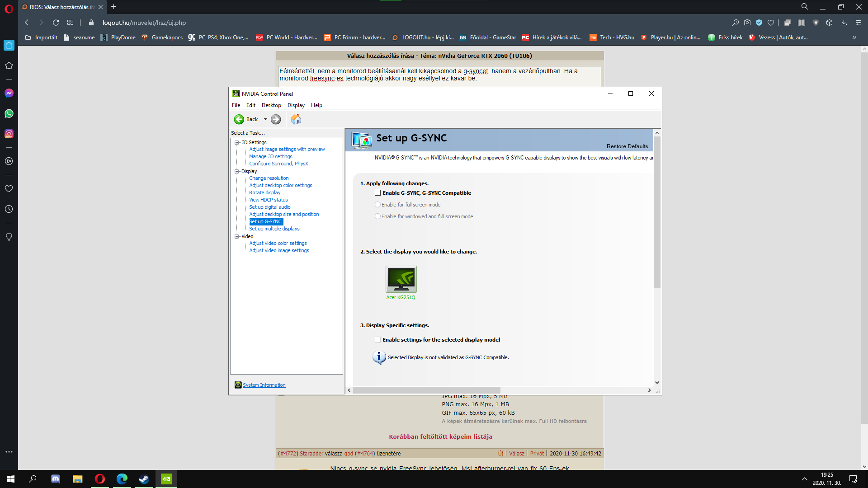
Task: Collapse the Video tree node
Action: click(236, 236)
